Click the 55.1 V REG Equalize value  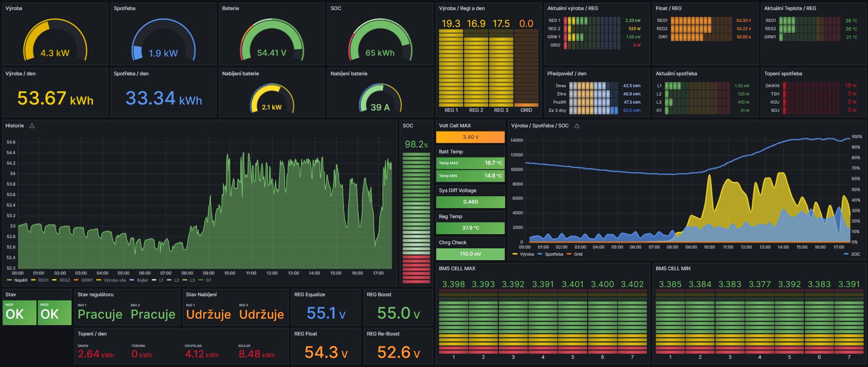pos(326,313)
